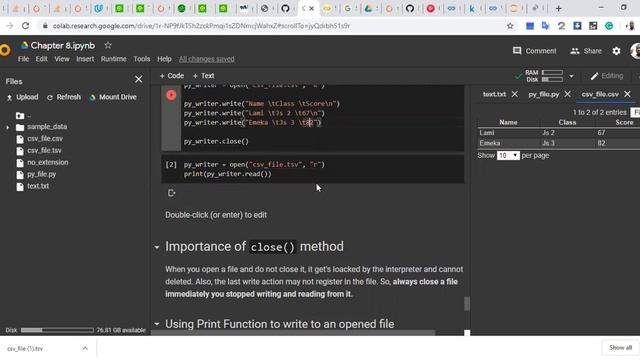
Task: Click the Editing mode button
Action: pyautogui.click(x=607, y=76)
